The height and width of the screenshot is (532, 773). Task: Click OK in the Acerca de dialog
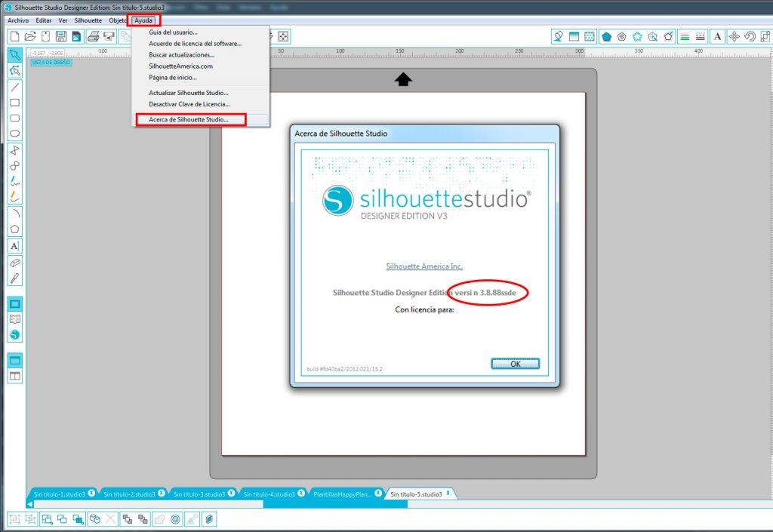point(515,364)
